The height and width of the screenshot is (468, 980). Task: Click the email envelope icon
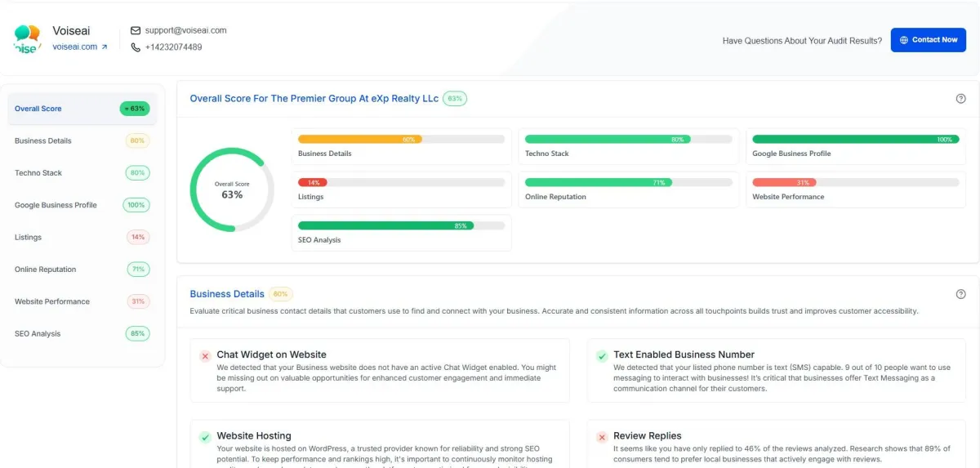tap(136, 30)
